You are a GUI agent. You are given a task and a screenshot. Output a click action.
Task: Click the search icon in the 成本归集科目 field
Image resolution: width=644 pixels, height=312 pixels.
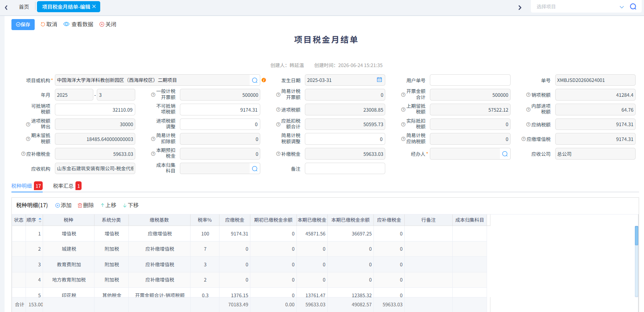coord(255,169)
